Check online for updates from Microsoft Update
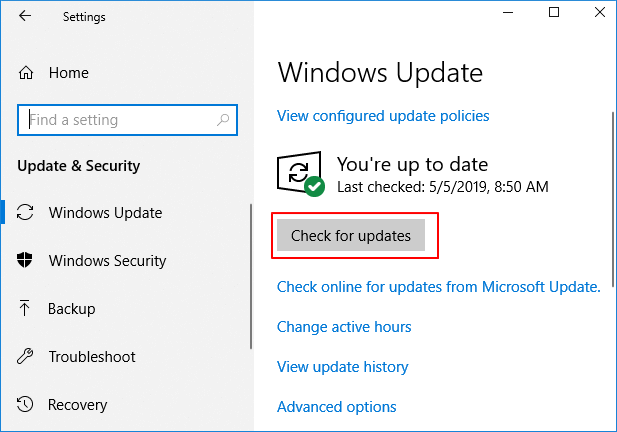Screen dimensions: 617x432 (x=438, y=287)
